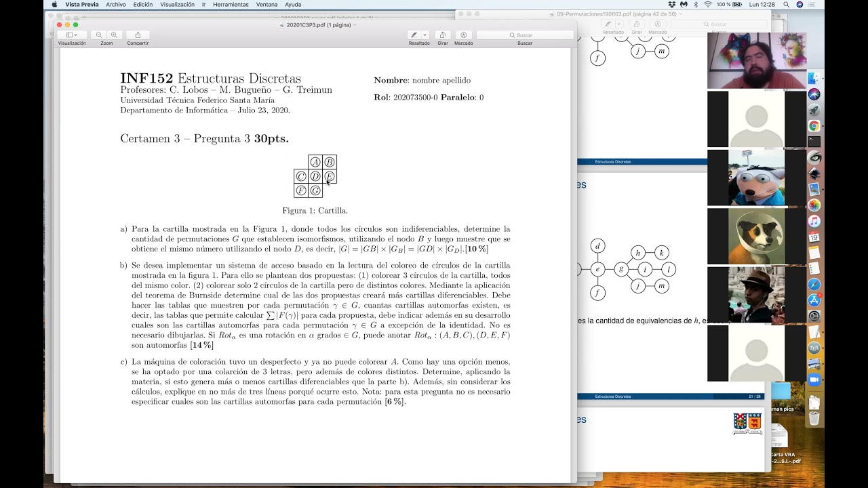Click the 'INF152 Estructuras Discretas' title
This screenshot has width=868, height=488.
[x=210, y=79]
